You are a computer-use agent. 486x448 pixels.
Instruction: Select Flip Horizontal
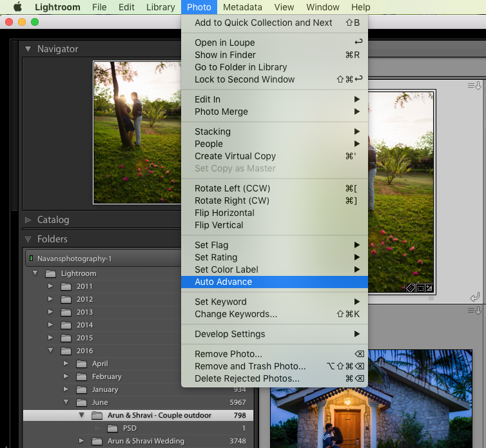click(x=275, y=213)
